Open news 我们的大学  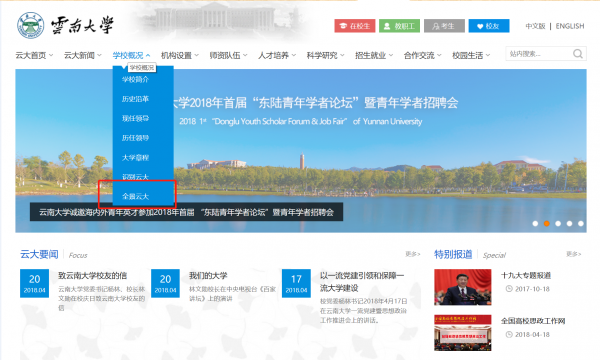pos(208,275)
